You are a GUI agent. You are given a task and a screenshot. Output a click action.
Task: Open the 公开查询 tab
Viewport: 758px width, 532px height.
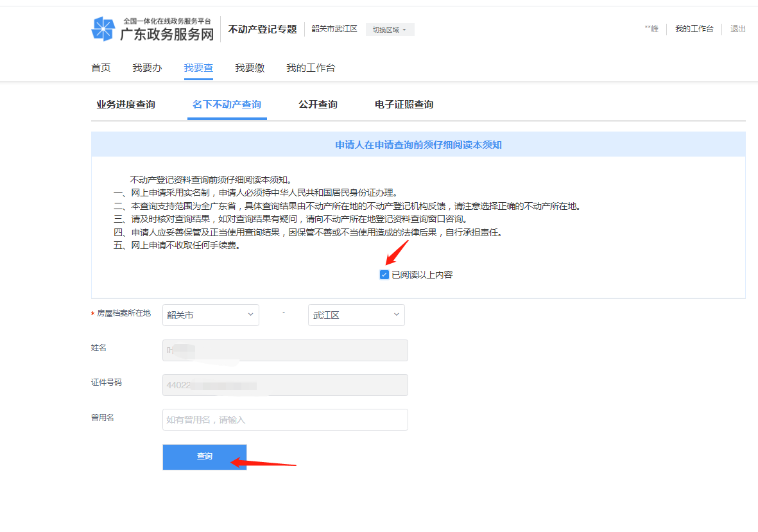point(318,105)
